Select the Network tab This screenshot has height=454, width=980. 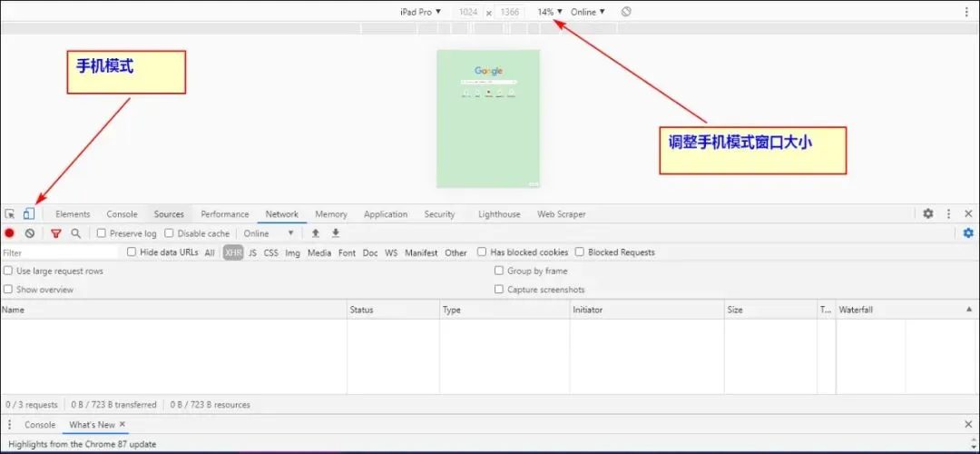point(282,214)
